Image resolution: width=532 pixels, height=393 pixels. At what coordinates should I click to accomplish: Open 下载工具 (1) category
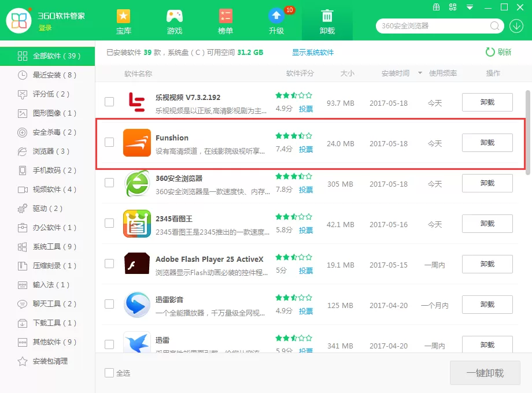[x=47, y=323]
